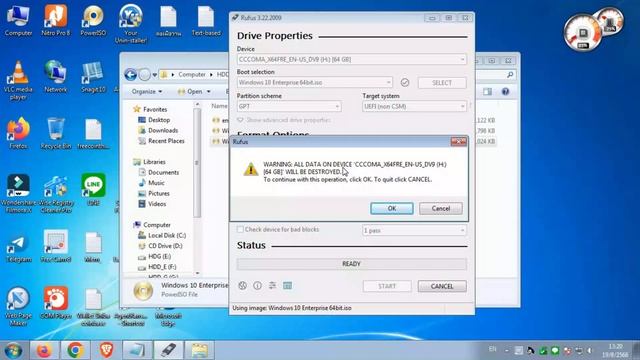Screen dimensions: 640x360
Task: Select HDG (E:) drive in sidebar
Action: tap(154, 256)
